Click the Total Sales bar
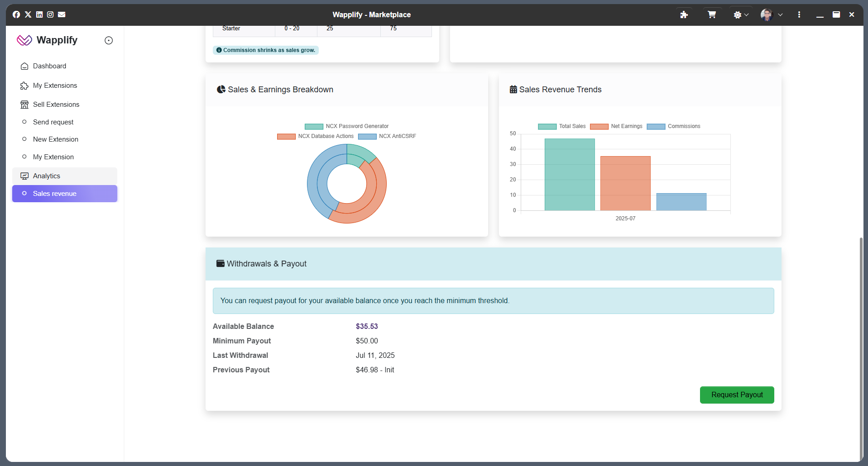The image size is (868, 466). coord(570,175)
